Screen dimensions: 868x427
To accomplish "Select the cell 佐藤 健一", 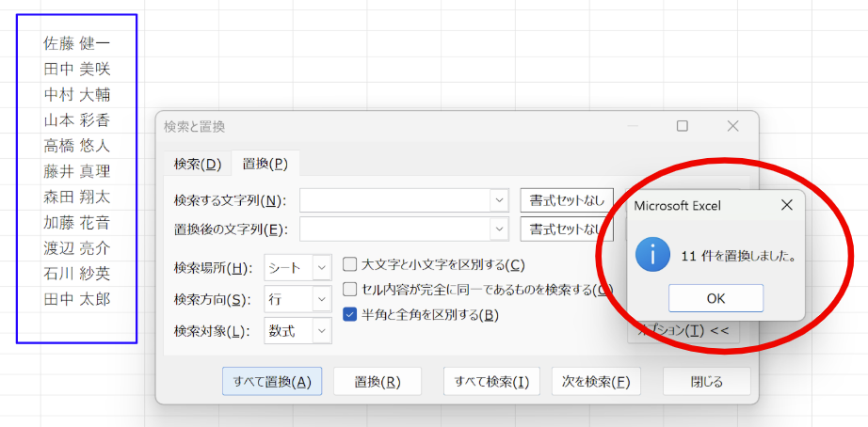I will click(x=77, y=43).
